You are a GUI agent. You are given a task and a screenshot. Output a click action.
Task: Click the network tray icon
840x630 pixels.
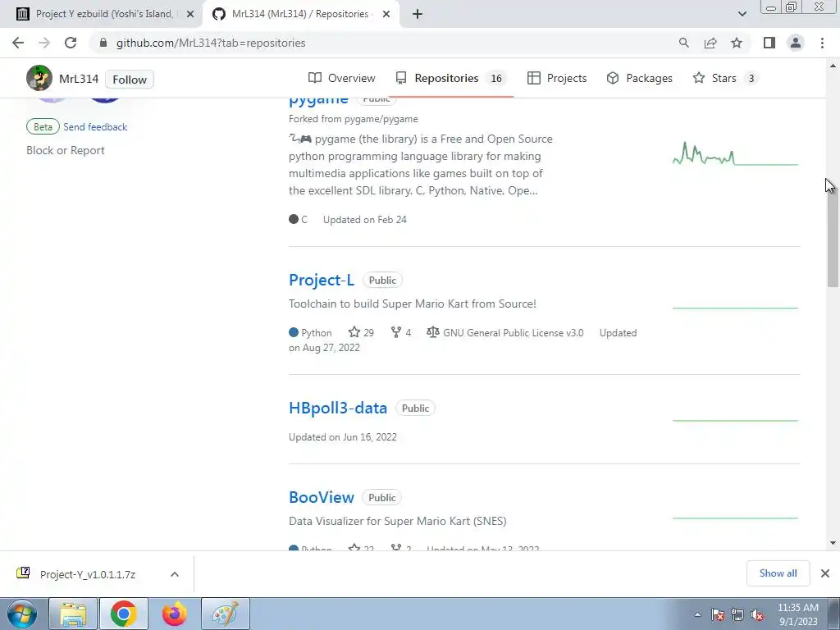click(x=737, y=614)
